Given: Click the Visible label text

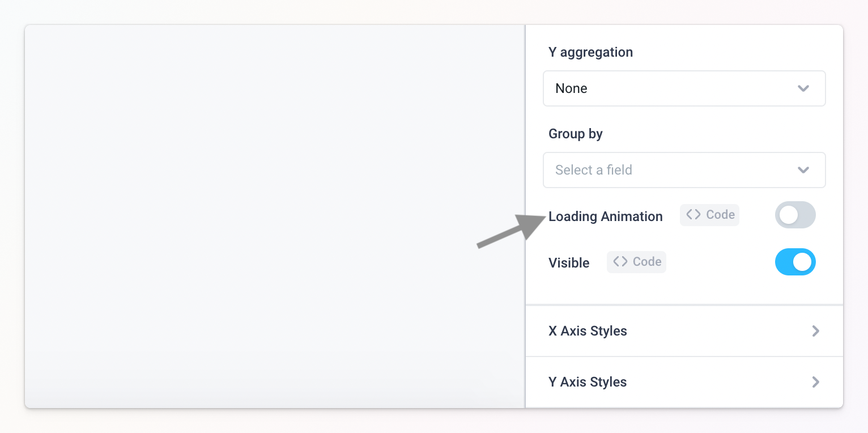Looking at the screenshot, I should click(569, 262).
